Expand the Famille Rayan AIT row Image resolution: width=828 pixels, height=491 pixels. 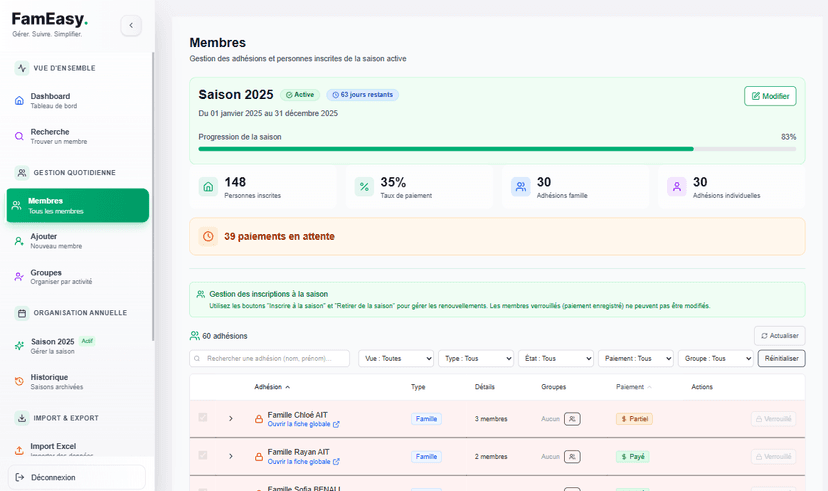coord(231,456)
